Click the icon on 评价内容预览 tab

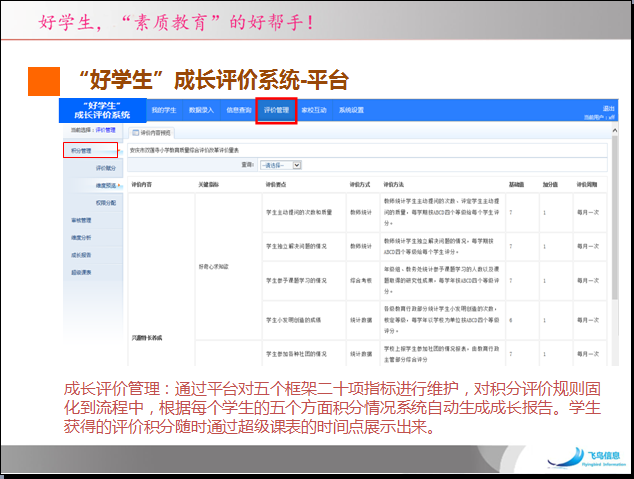pos(136,132)
